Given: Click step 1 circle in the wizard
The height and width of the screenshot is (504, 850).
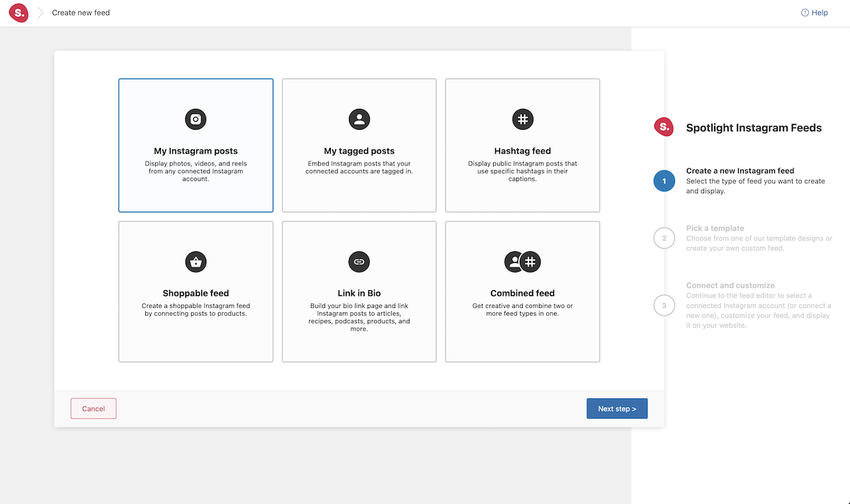Looking at the screenshot, I should click(664, 181).
